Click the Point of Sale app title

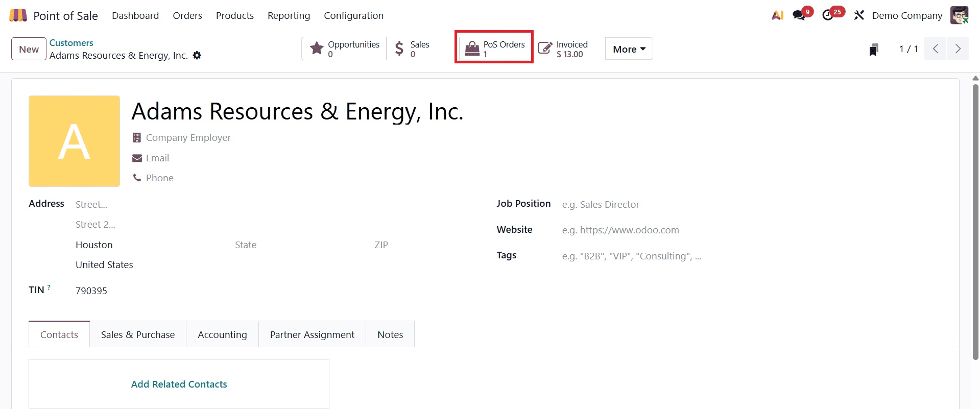point(65,16)
